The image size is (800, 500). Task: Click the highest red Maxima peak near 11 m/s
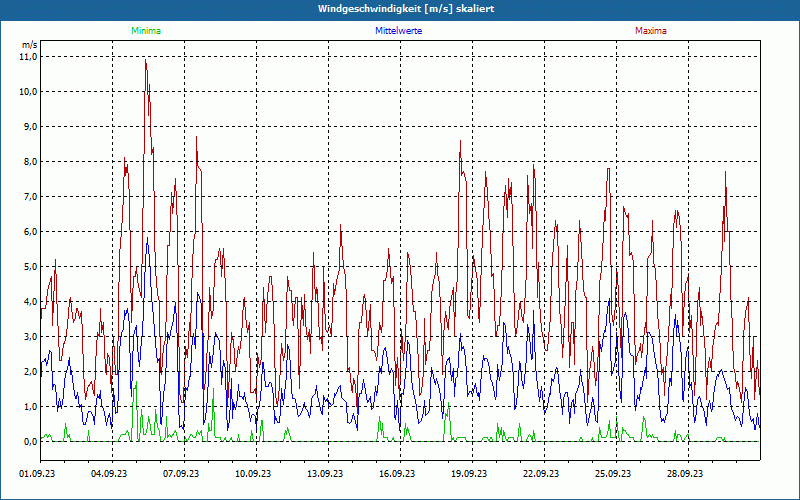tap(145, 61)
